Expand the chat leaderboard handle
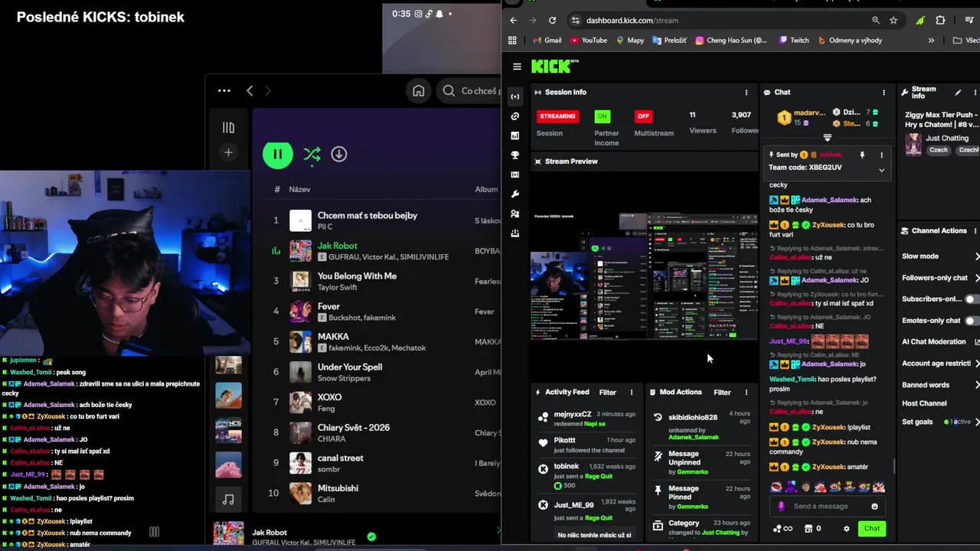 [x=827, y=138]
